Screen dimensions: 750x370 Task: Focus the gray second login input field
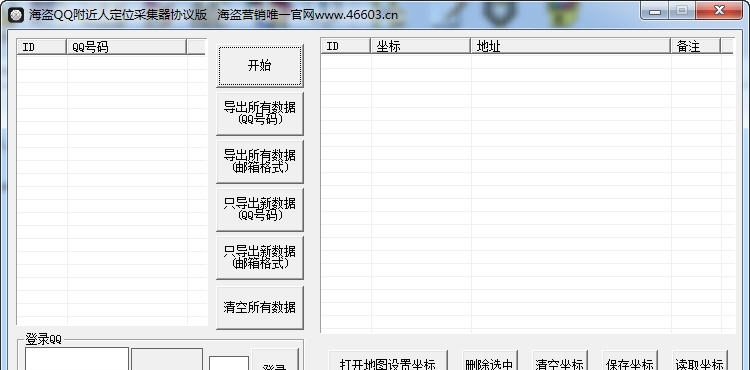point(167,359)
